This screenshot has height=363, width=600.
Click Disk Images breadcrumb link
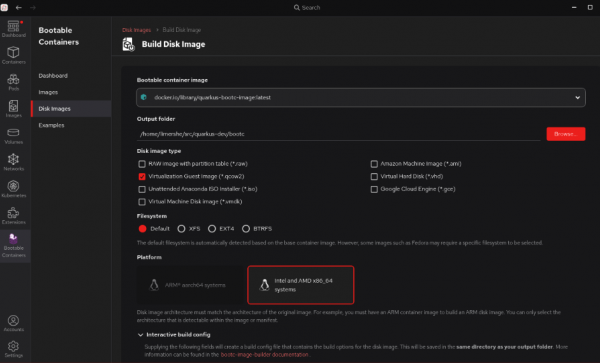136,30
